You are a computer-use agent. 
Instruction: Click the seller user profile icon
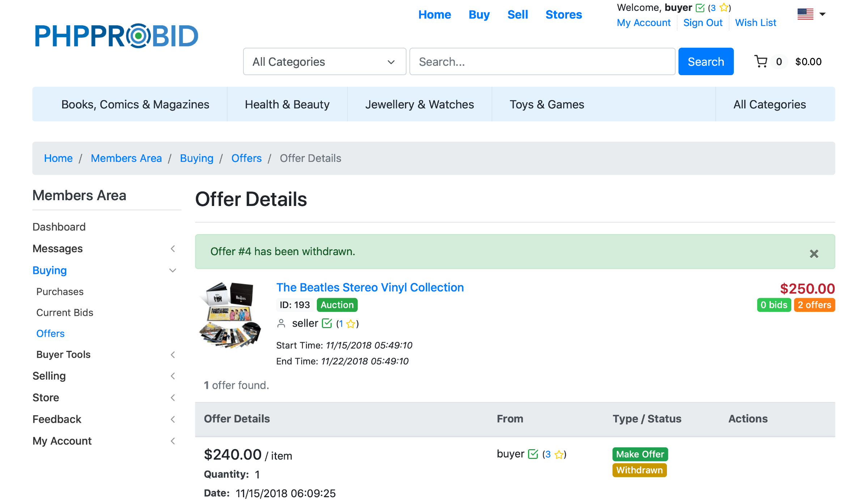281,323
